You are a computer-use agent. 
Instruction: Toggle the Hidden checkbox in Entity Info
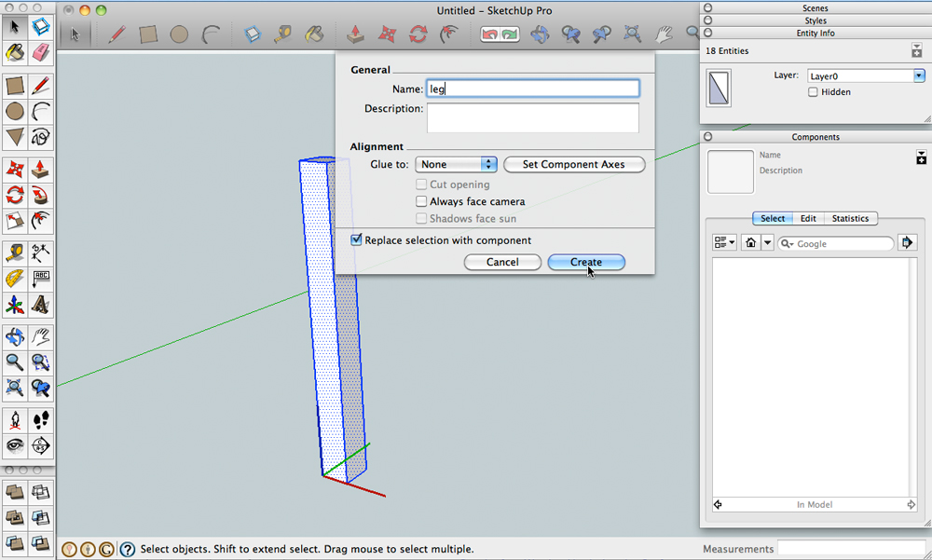coord(812,91)
